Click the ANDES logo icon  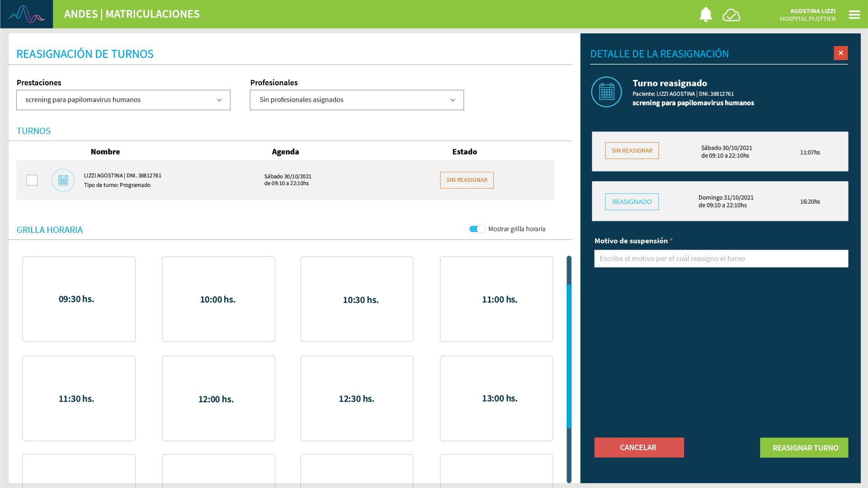(x=26, y=14)
